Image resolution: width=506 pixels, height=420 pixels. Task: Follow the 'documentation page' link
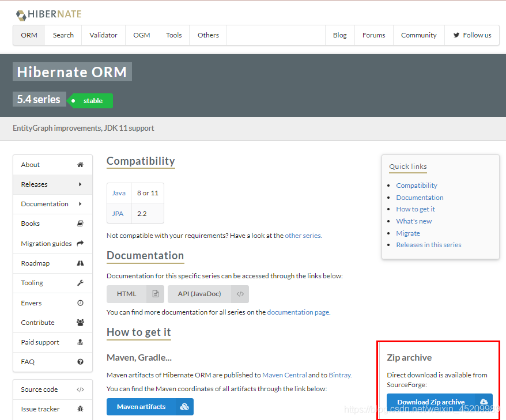click(x=299, y=312)
